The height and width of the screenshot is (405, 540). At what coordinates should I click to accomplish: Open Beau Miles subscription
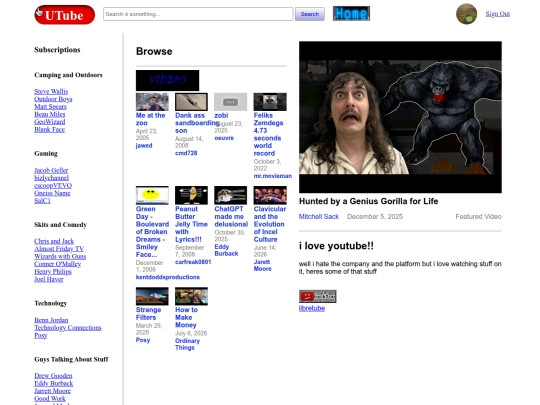(x=50, y=114)
